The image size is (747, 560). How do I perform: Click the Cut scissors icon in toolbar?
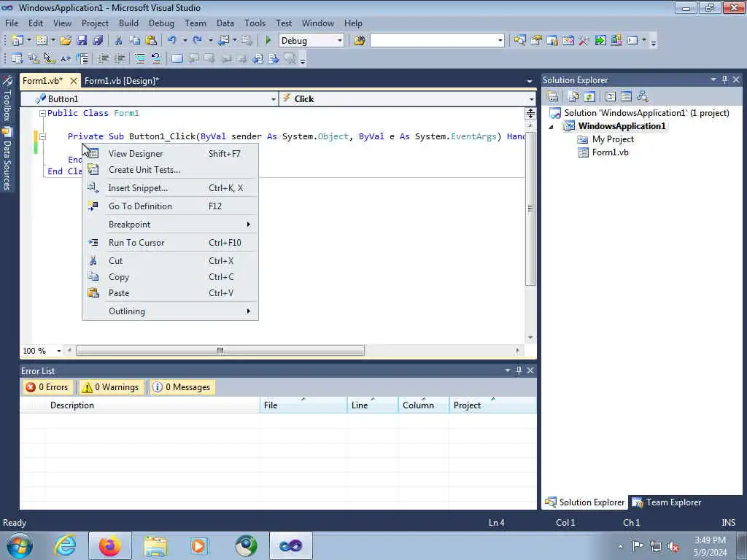click(x=118, y=41)
